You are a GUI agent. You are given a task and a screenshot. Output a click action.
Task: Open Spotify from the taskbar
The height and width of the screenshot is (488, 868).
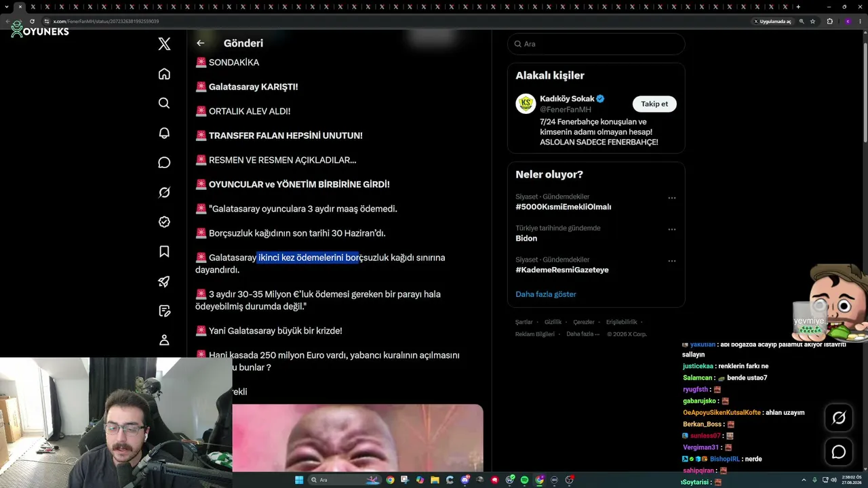pyautogui.click(x=524, y=480)
